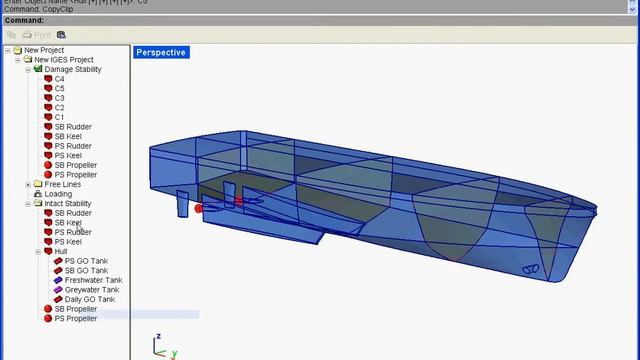Click PS Propeller sphere icon under Damage Stability
This screenshot has height=360, width=640.
pyautogui.click(x=48, y=175)
